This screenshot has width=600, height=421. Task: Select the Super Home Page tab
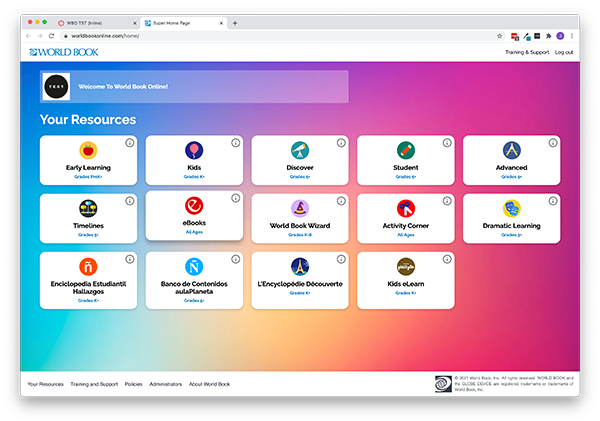pos(184,23)
